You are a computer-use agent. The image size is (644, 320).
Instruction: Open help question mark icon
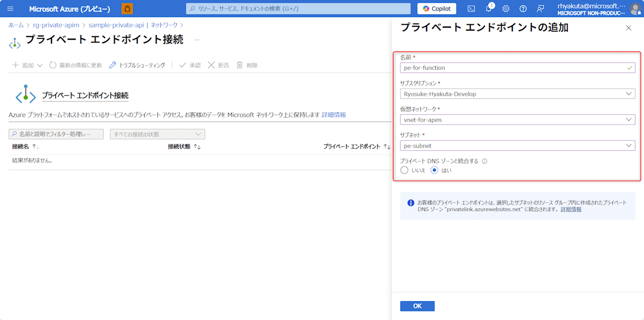[x=523, y=9]
